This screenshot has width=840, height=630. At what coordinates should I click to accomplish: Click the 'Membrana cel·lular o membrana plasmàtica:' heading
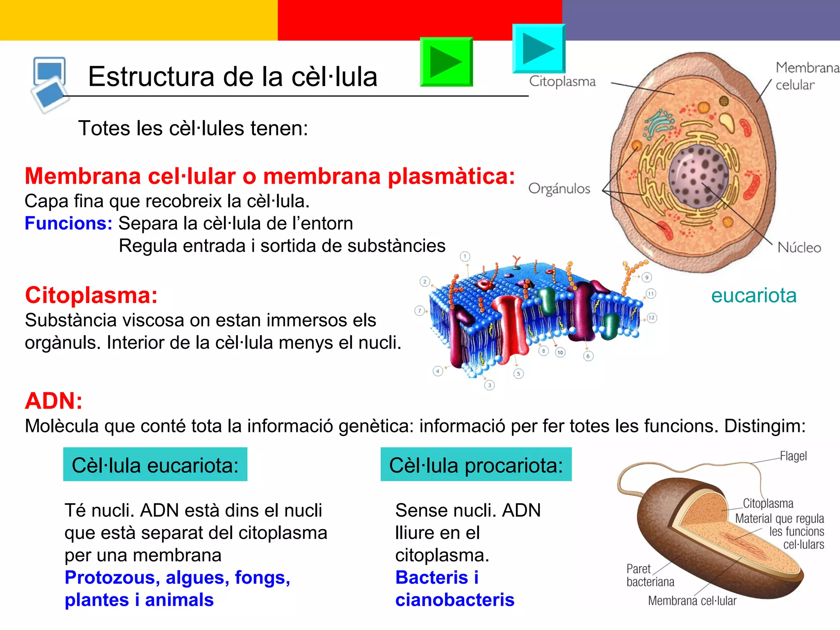269,176
